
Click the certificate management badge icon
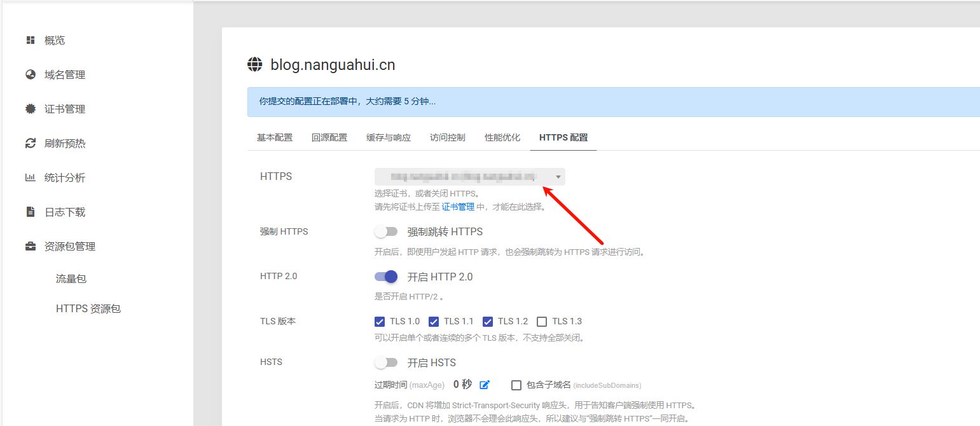point(30,109)
